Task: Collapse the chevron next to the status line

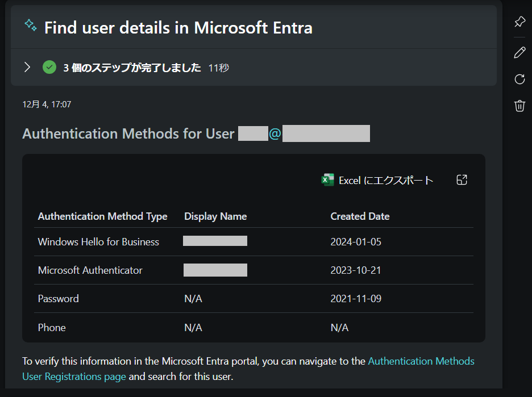Action: pyautogui.click(x=27, y=66)
